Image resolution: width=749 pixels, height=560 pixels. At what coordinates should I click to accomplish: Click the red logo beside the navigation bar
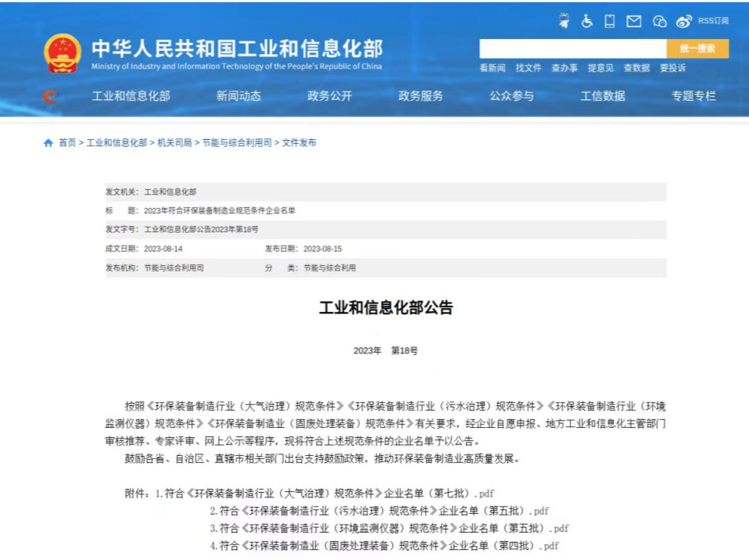pos(51,95)
